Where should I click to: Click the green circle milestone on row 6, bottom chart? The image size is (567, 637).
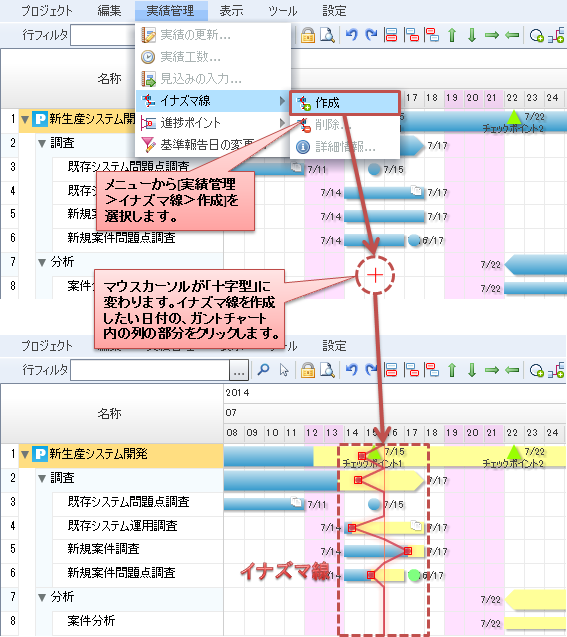point(414,575)
